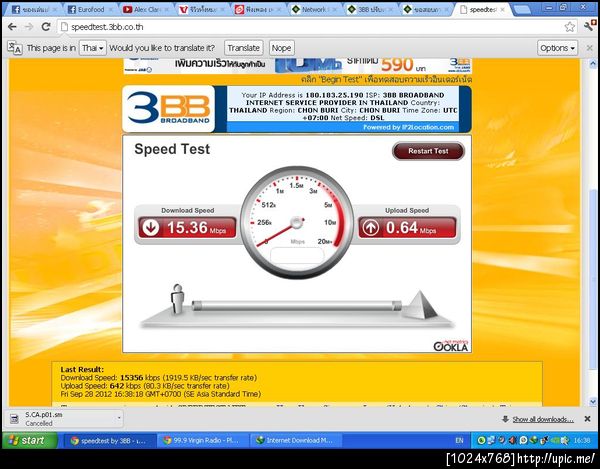Click the Upload Speed 0.64 Mbps readout
Viewport: 600px width, 469px height.
[x=407, y=228]
